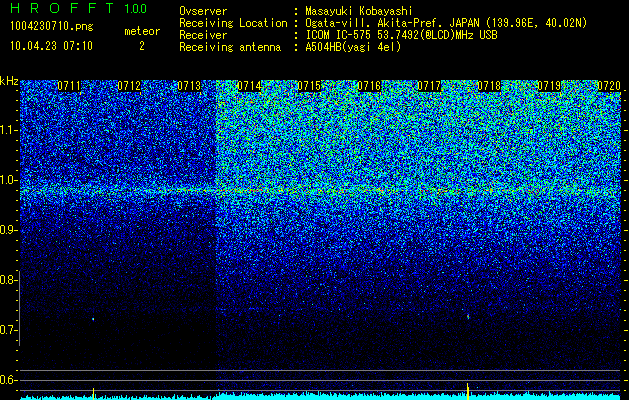Click the 0713 time marker
629x400 pixels.
point(189,86)
